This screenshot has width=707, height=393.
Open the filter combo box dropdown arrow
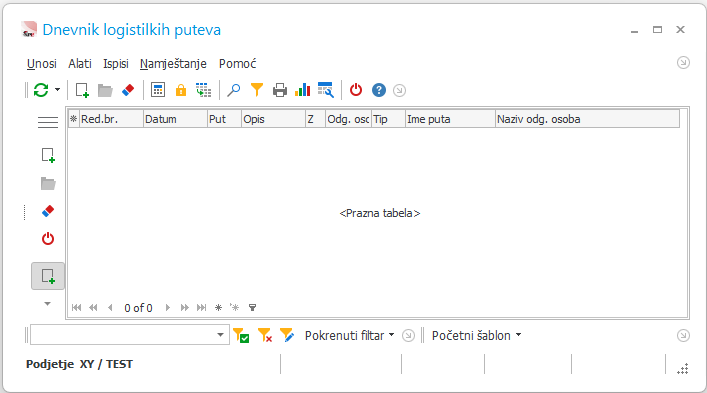point(220,335)
